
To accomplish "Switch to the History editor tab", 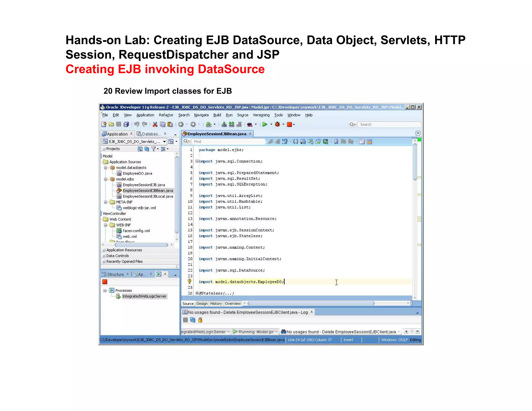I will (x=216, y=304).
